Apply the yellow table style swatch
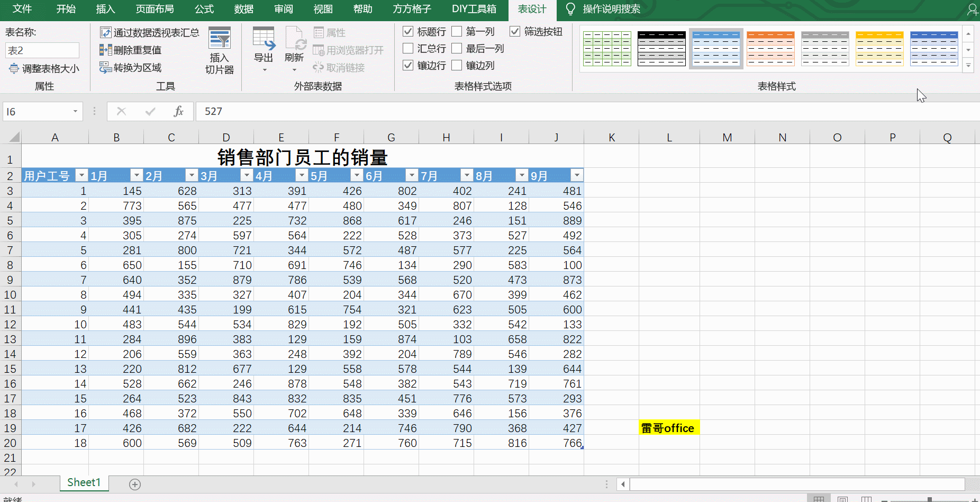 pos(879,48)
